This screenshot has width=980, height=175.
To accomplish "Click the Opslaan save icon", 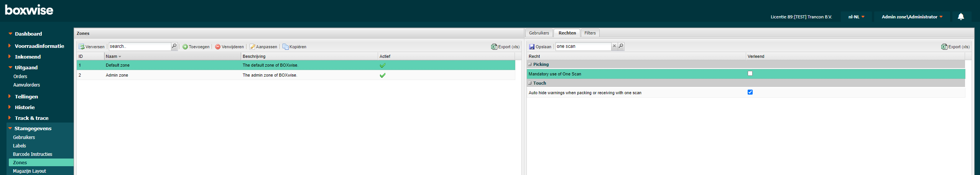I will 532,47.
